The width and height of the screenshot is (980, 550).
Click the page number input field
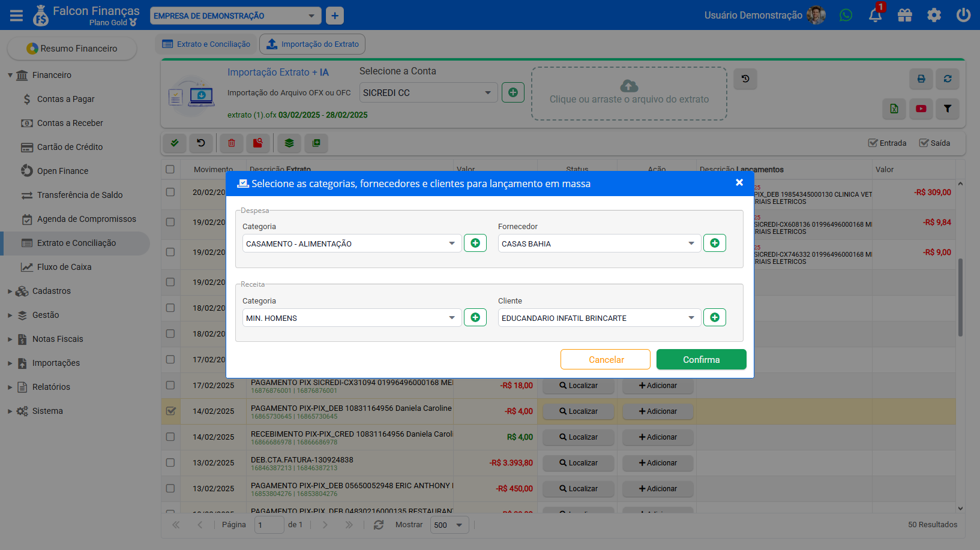[269, 525]
